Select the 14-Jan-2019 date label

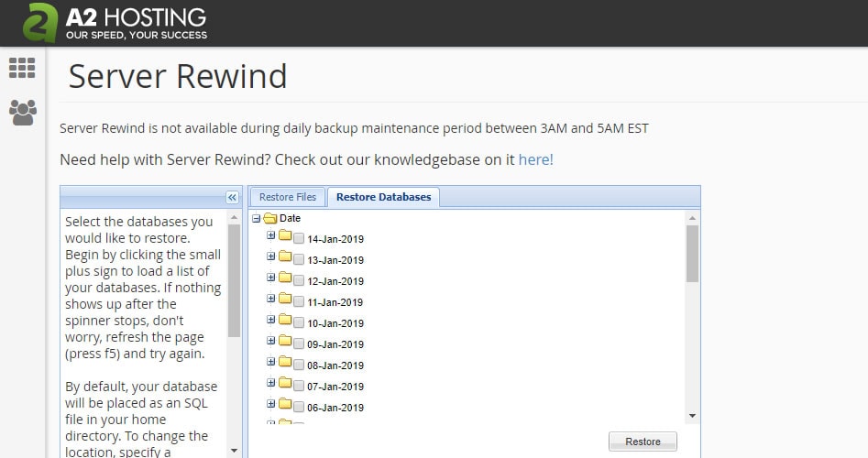coord(335,239)
